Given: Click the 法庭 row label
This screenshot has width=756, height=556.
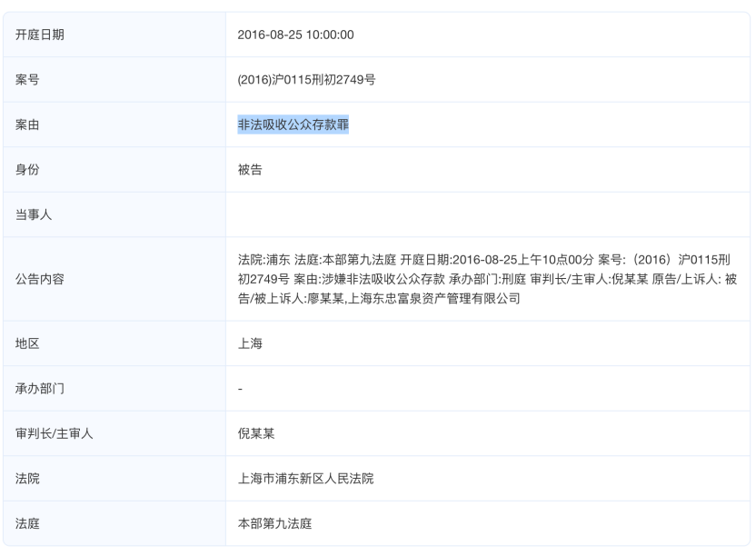Looking at the screenshot, I should 28,524.
